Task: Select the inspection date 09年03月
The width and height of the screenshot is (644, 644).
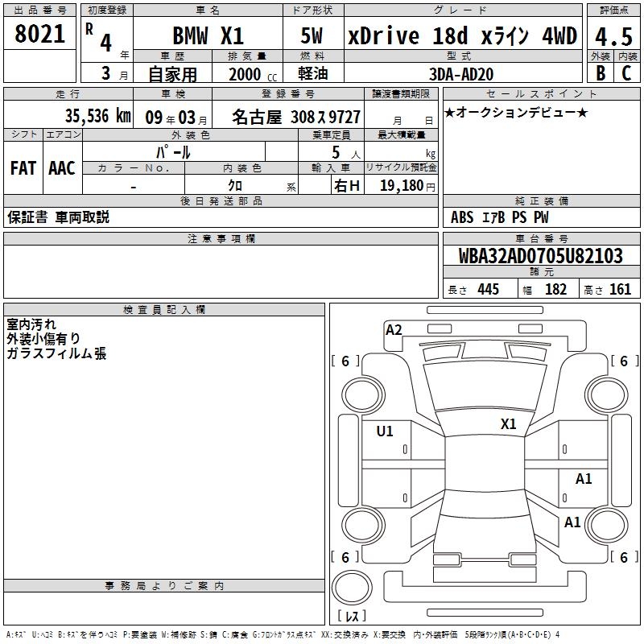Action: coord(176,118)
